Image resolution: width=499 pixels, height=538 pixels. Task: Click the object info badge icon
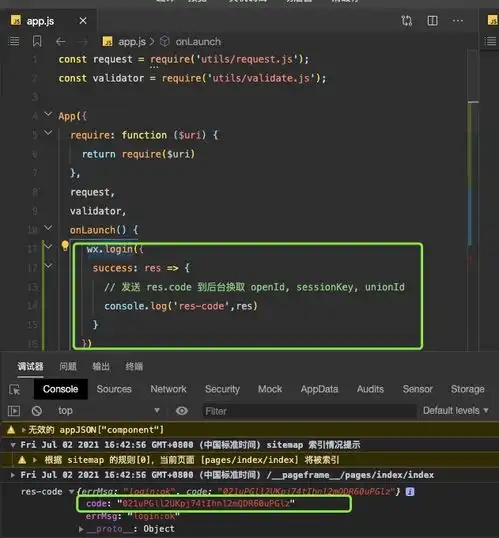coord(410,492)
